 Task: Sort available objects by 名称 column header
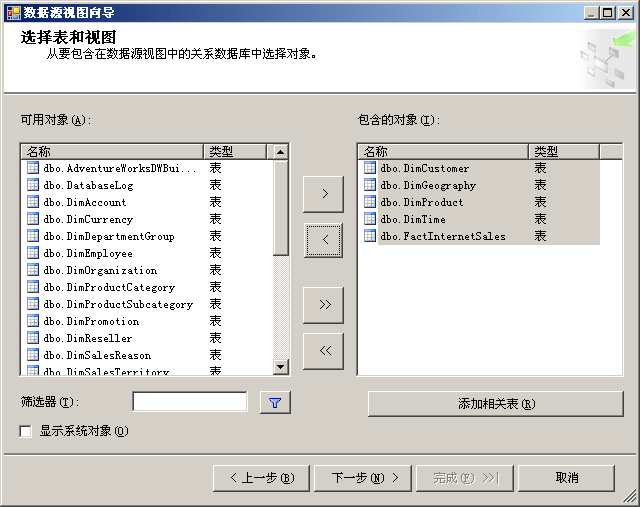112,152
